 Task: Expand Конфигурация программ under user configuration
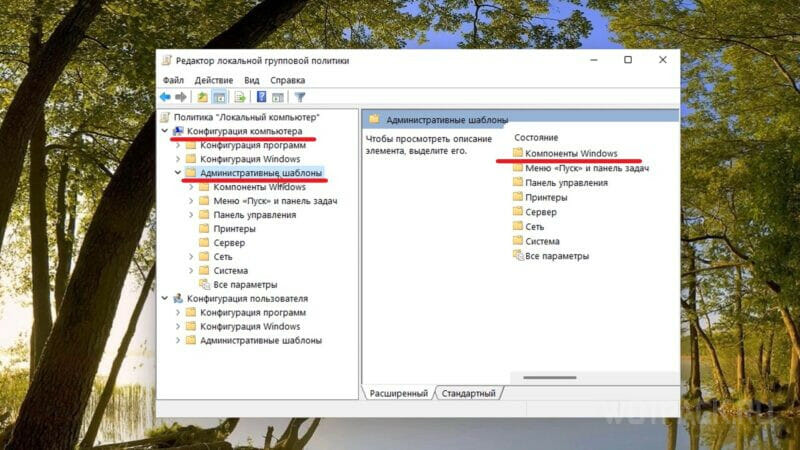(x=178, y=312)
